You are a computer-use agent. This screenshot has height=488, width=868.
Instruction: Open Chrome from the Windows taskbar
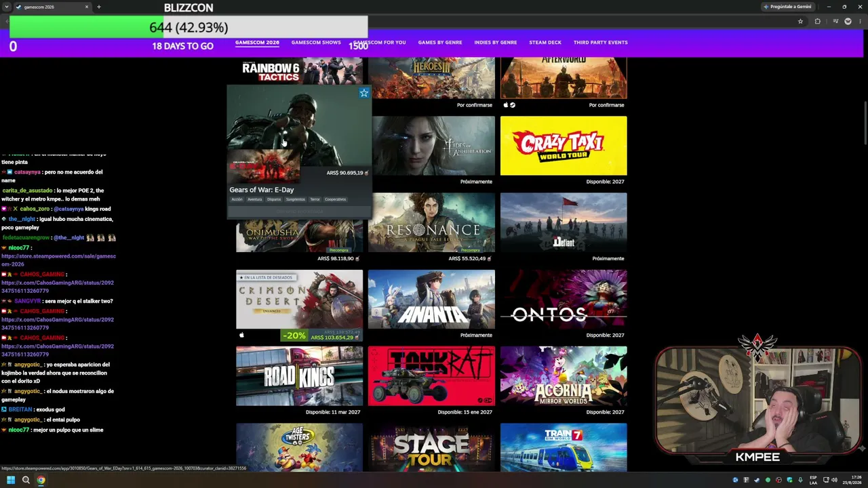pos(41,480)
